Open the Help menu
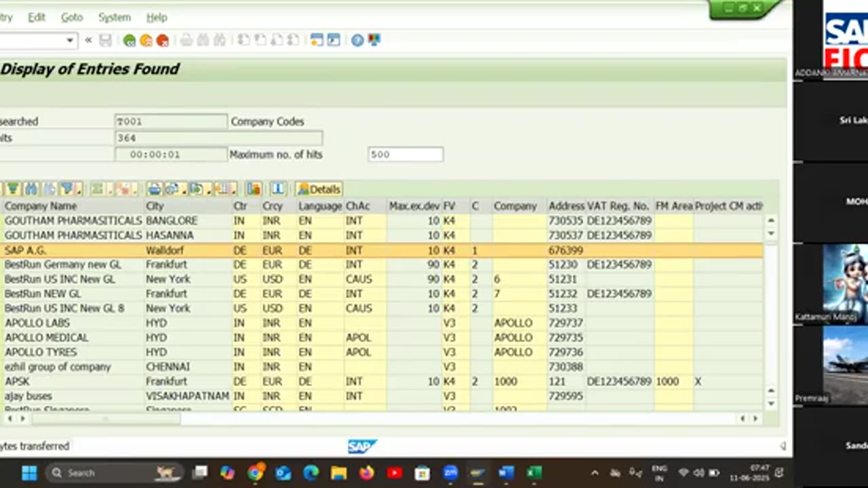Screen dimensions: 868x488 coord(157,17)
